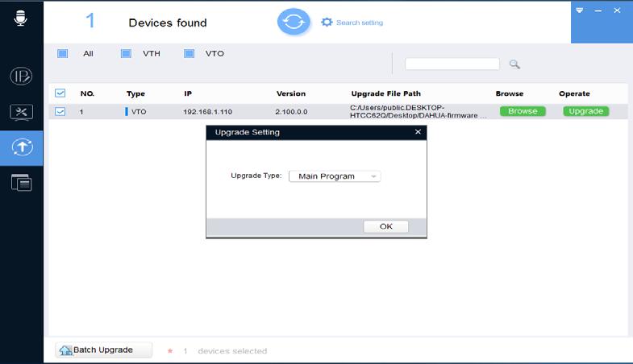Close the Upgrade Setting dialog
The width and height of the screenshot is (633, 364).
click(x=418, y=132)
